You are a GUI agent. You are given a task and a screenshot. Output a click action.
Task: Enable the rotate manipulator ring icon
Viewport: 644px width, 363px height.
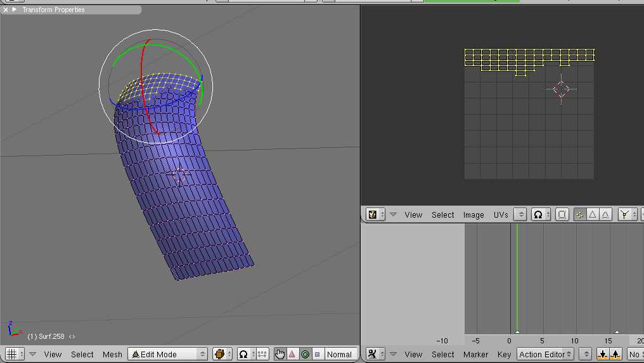tap(305, 354)
